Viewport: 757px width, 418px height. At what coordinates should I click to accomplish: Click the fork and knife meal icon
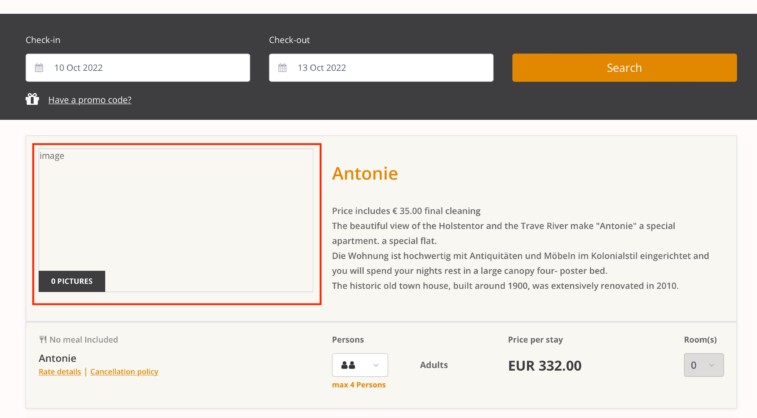tap(43, 339)
